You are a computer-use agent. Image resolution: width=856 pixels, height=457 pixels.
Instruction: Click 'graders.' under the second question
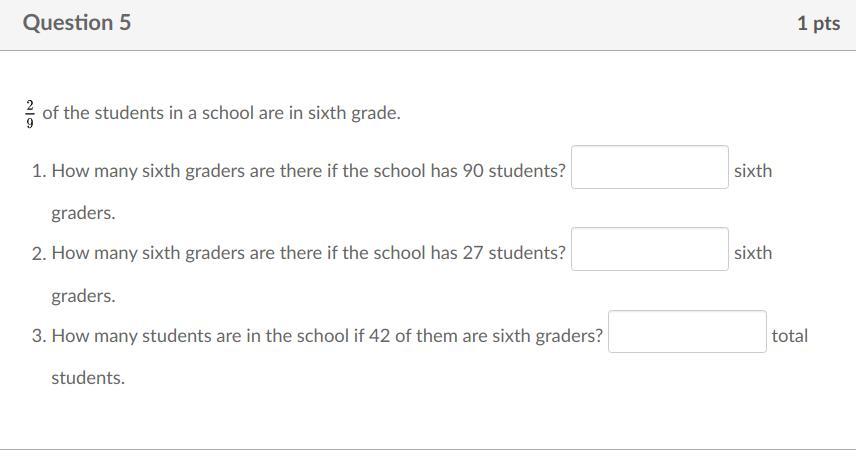click(84, 296)
